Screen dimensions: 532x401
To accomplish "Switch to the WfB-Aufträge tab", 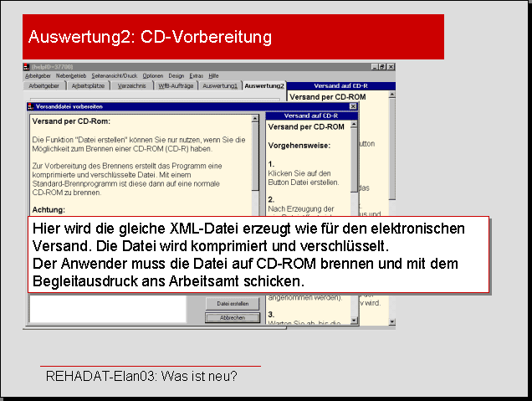I will [x=175, y=85].
